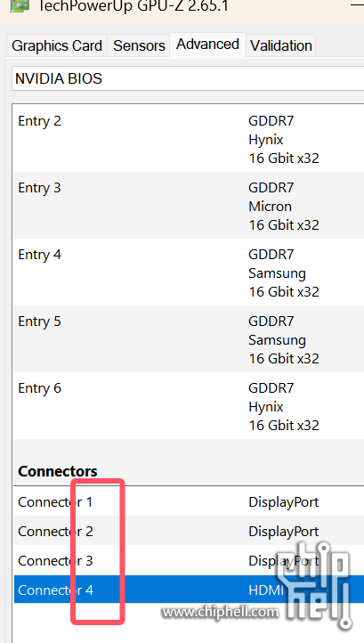Click the Connectors section header
The height and width of the screenshot is (643, 364).
click(58, 471)
